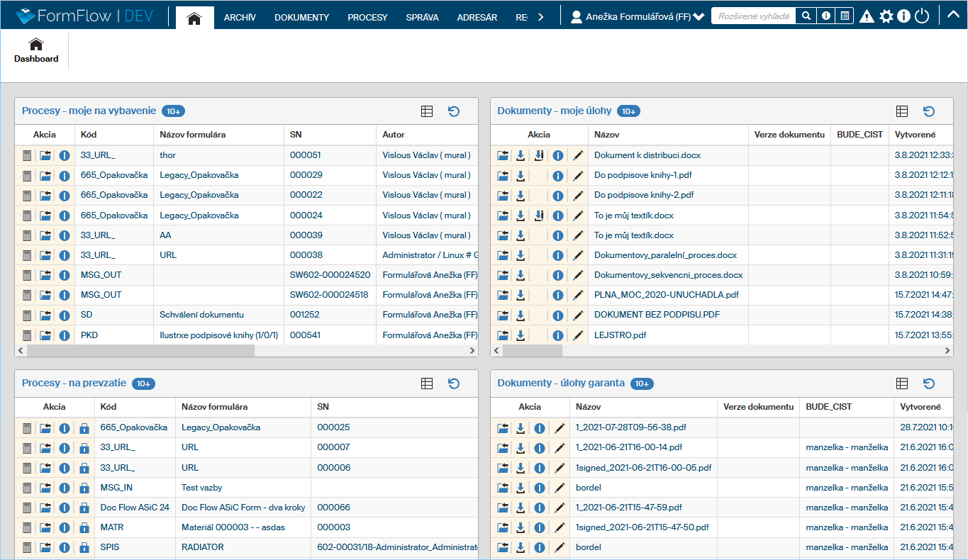Image resolution: width=968 pixels, height=560 pixels.
Task: Expand more menu items with right chevron
Action: (x=540, y=17)
